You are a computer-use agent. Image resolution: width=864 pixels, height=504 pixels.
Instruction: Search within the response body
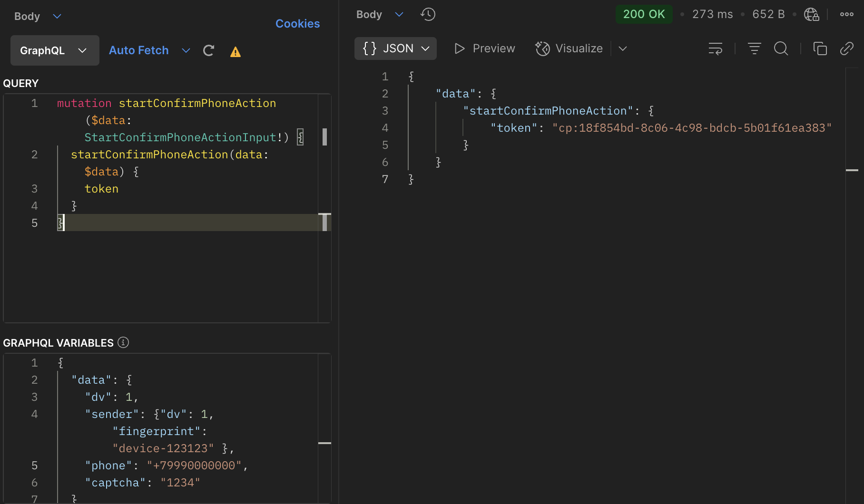click(x=781, y=48)
